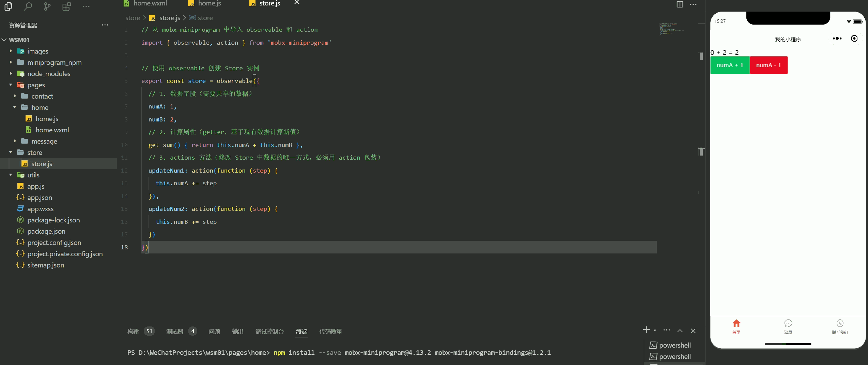
Task: Click the split editor icon
Action: pos(680,4)
